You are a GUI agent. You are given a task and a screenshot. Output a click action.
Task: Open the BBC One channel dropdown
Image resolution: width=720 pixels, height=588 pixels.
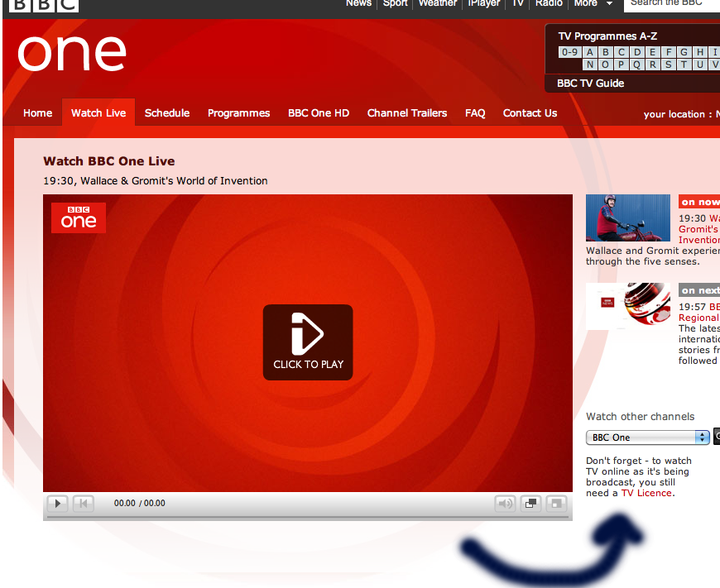pos(647,437)
